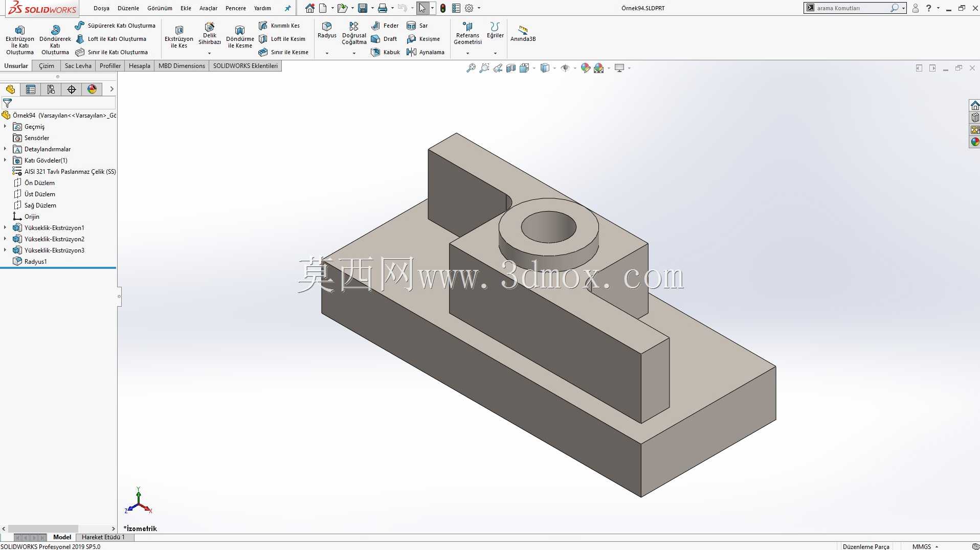Open the Appearances task pane icon
Image resolution: width=980 pixels, height=550 pixels.
pyautogui.click(x=975, y=142)
